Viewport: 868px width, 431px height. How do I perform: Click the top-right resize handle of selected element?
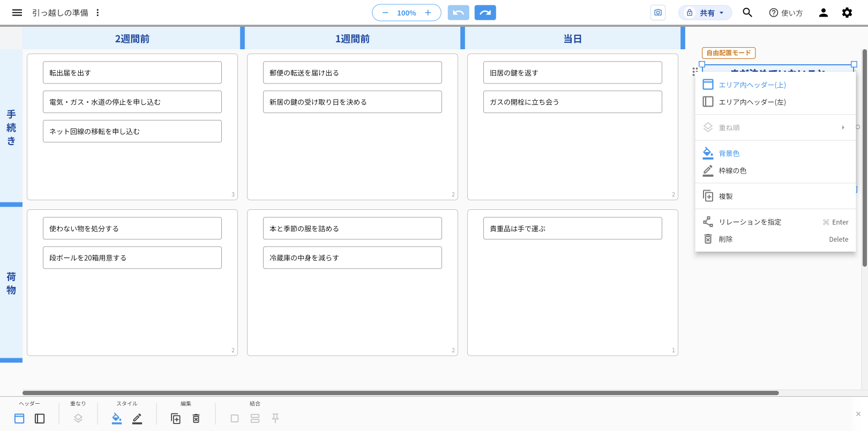pos(854,64)
